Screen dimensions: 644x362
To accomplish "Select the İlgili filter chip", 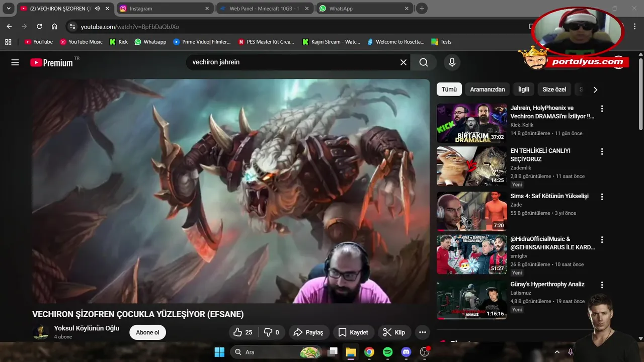I will pos(524,89).
